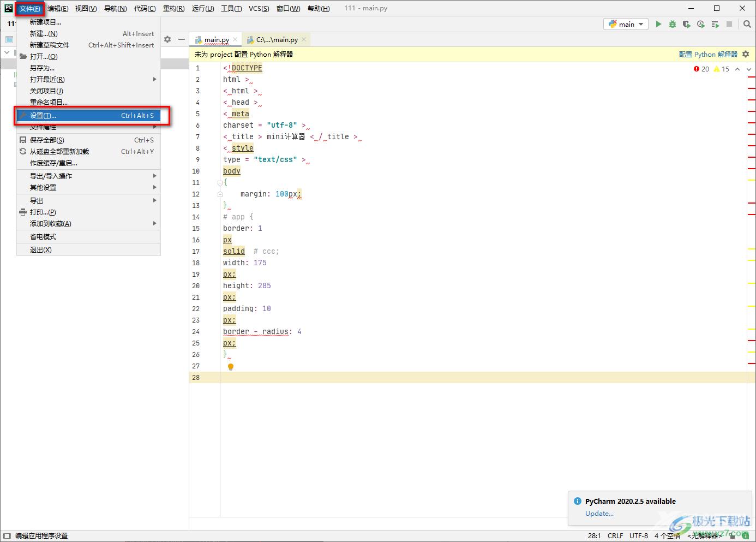756x542 pixels.
Task: Choose 另存为 menu entry
Action: pyautogui.click(x=89, y=68)
